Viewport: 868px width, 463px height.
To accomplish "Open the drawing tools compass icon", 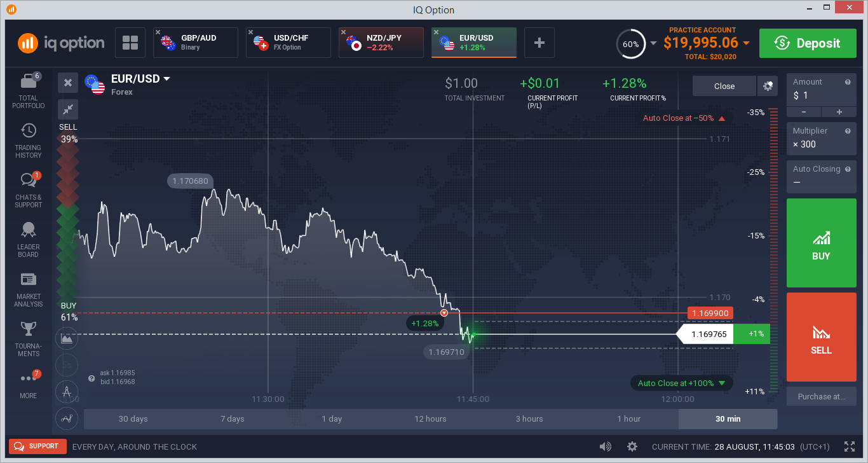I will point(67,391).
